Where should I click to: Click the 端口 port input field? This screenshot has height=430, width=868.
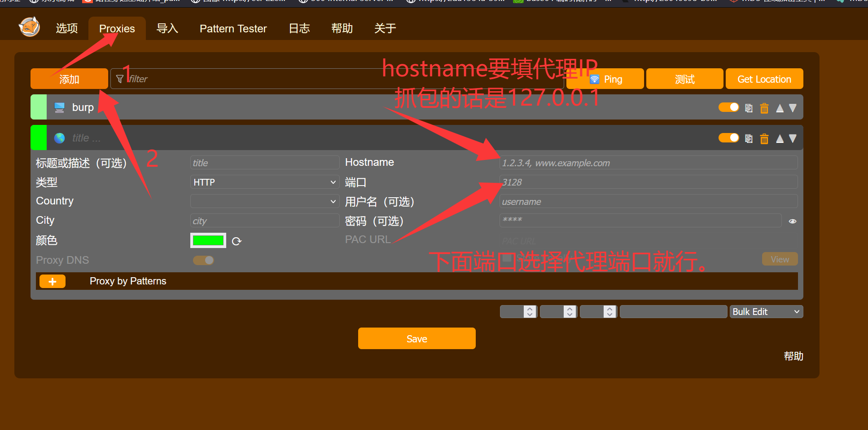coord(649,182)
